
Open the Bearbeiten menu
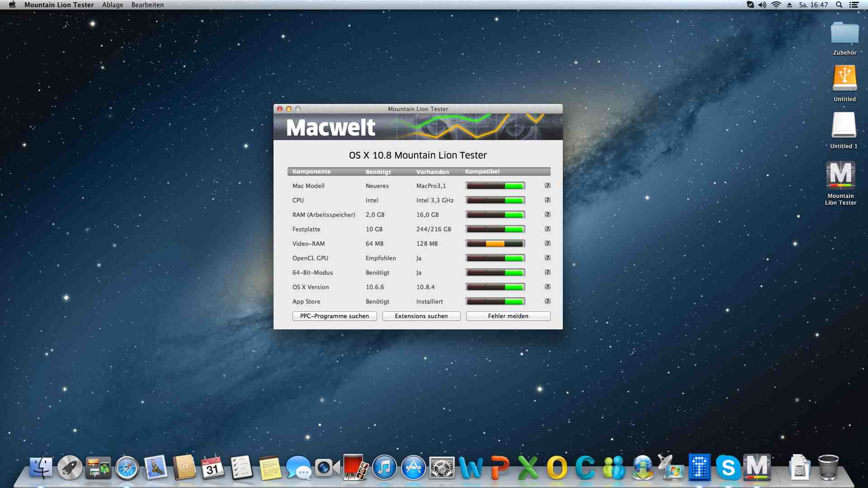pos(147,5)
